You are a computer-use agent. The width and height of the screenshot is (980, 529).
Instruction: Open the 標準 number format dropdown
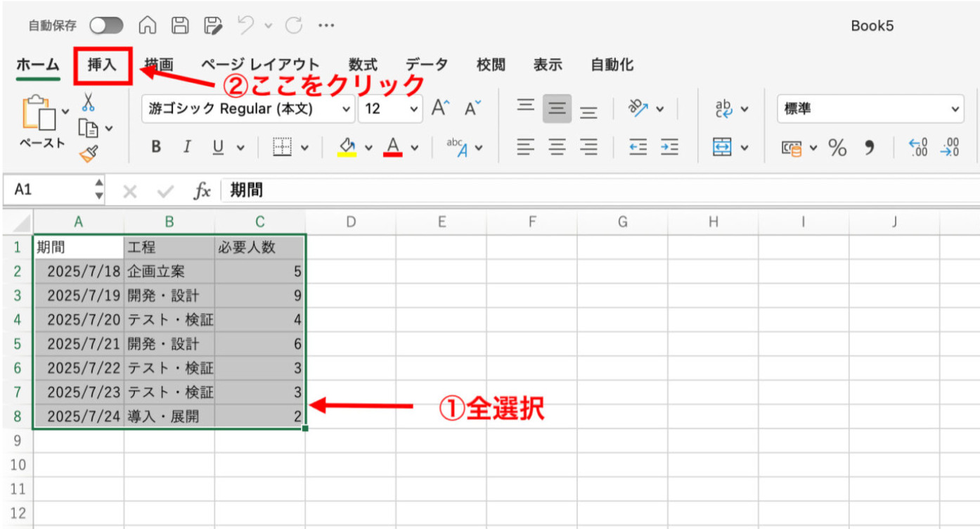point(955,109)
